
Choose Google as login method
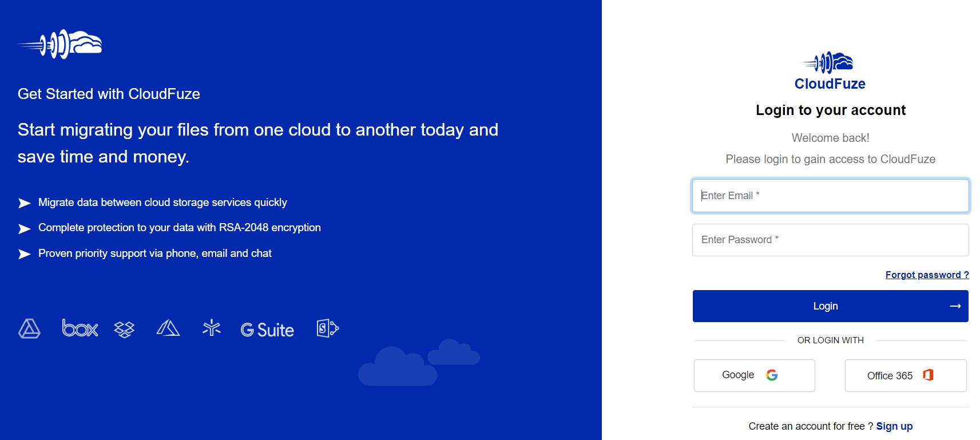pyautogui.click(x=754, y=375)
